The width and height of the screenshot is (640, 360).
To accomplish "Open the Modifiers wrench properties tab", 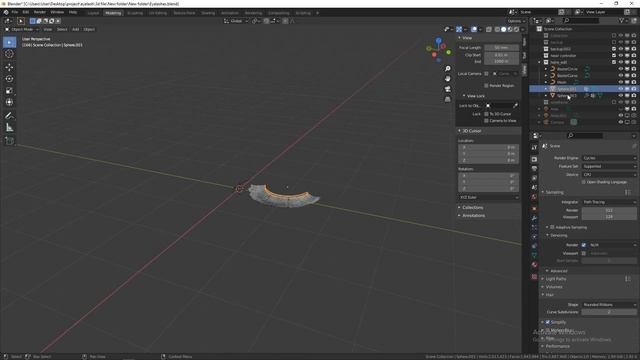I will pyautogui.click(x=534, y=218).
